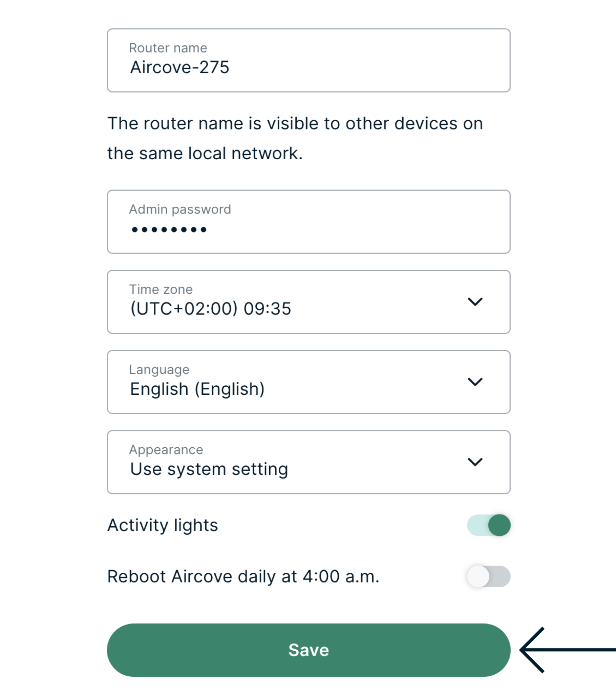Click the Activity lights label
The width and height of the screenshot is (616, 694).
pos(162,526)
